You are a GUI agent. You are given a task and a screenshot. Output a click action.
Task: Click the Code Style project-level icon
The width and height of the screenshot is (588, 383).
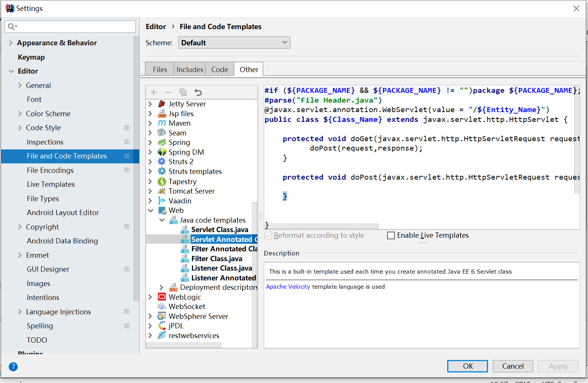127,128
